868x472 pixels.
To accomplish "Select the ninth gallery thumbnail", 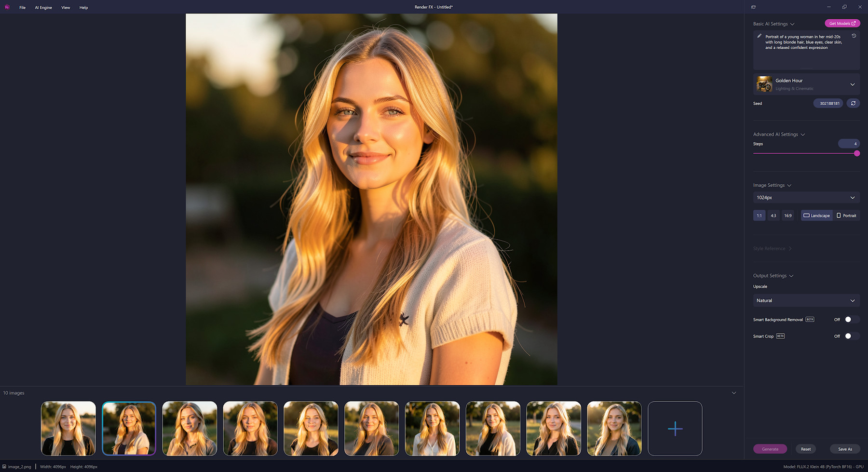I will tap(554, 429).
